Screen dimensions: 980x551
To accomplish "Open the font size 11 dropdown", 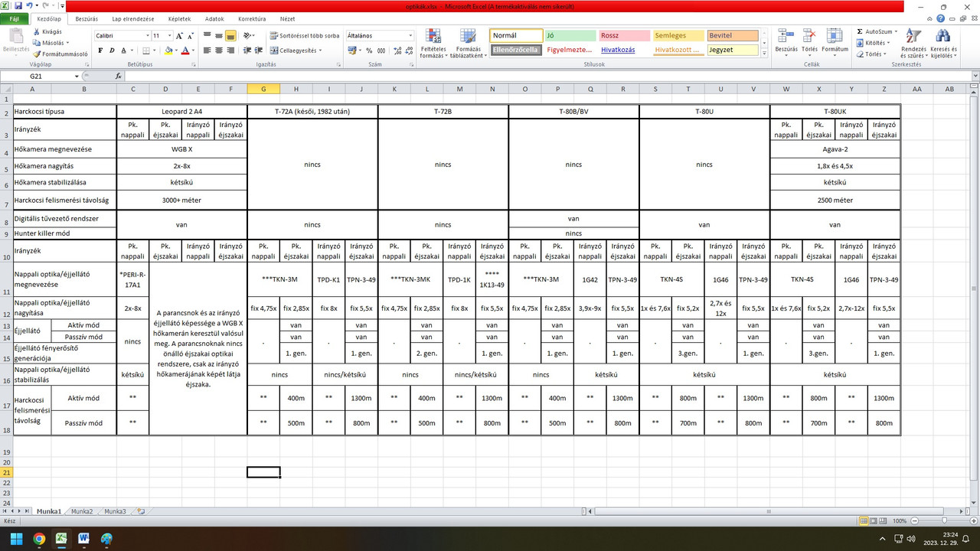I will [x=170, y=36].
